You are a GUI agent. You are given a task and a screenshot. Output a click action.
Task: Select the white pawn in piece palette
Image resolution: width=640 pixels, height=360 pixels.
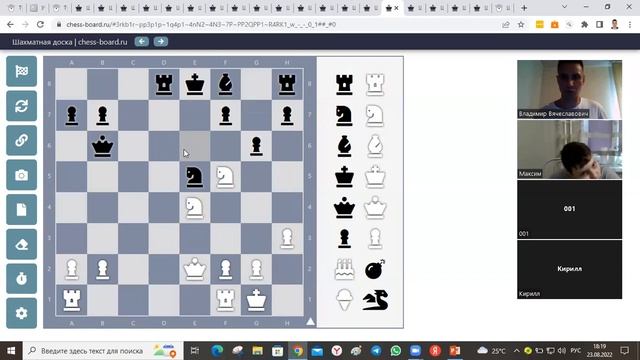(375, 238)
